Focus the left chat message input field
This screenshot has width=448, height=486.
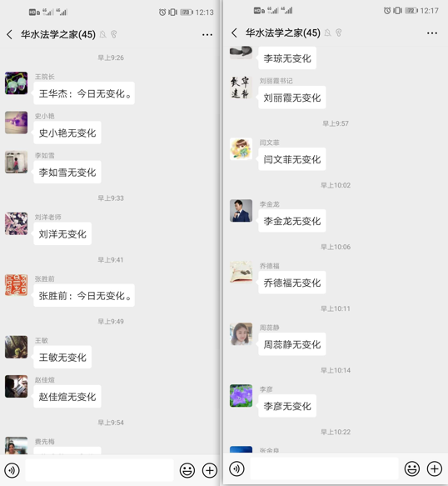click(99, 470)
